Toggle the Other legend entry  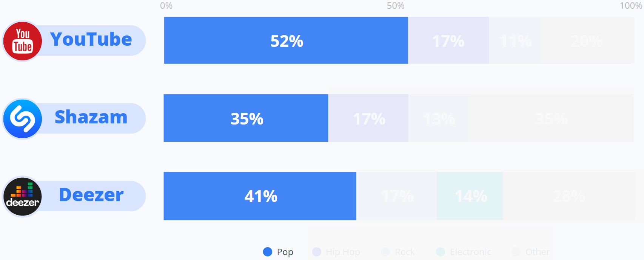tap(531, 252)
